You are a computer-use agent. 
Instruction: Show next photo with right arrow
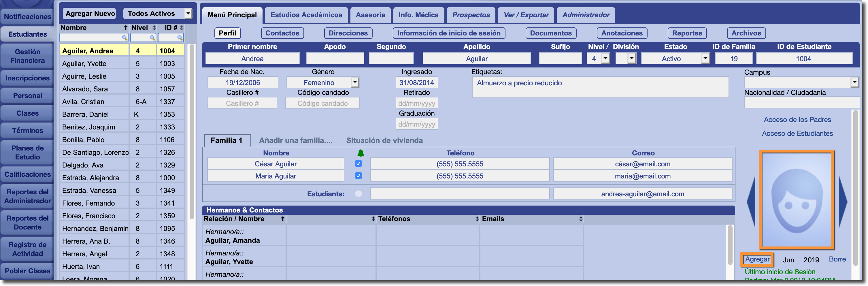click(842, 202)
